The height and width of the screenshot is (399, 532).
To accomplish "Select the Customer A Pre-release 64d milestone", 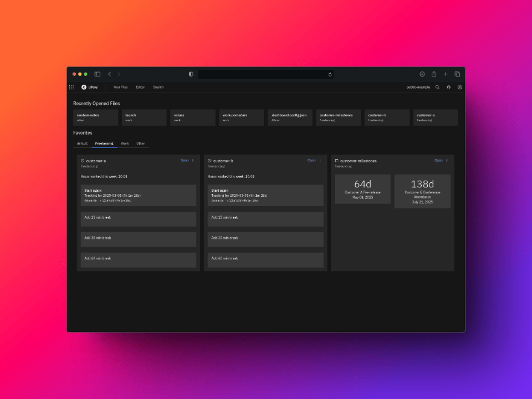I will pos(362,190).
